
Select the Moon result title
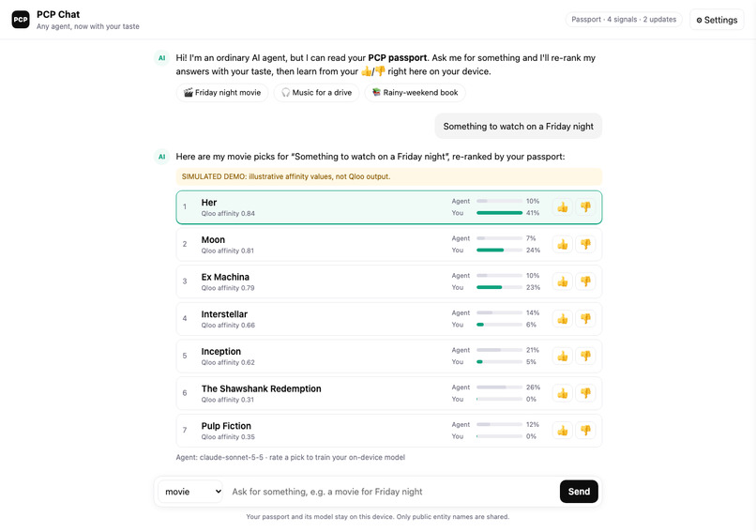click(x=213, y=239)
